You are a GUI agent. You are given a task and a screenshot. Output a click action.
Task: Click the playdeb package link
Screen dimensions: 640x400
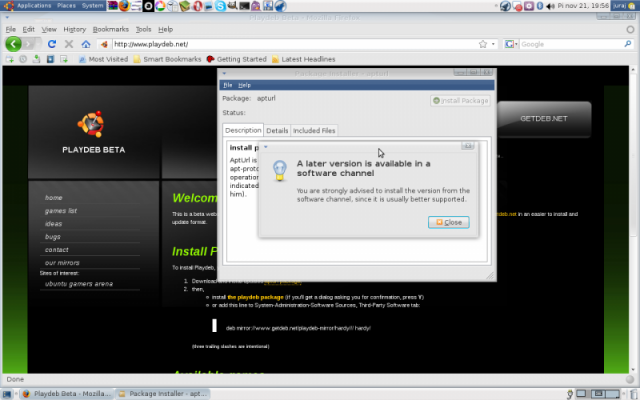256,297
